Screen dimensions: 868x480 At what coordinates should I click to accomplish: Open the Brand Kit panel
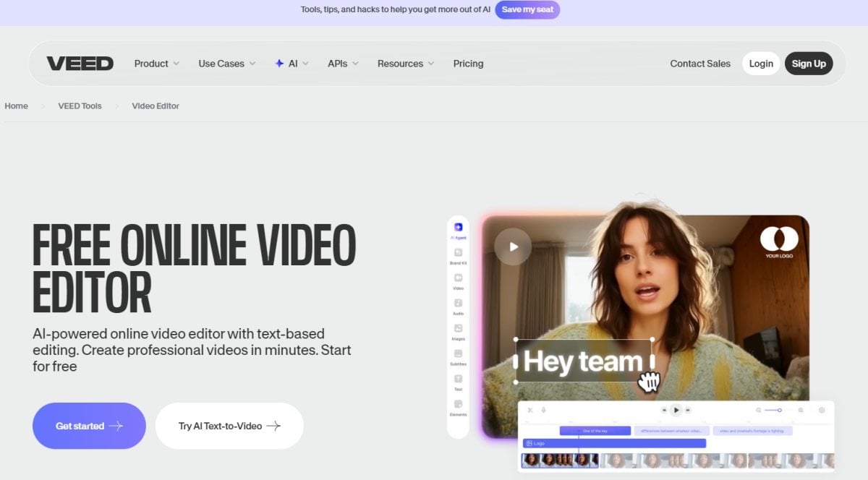pyautogui.click(x=458, y=253)
